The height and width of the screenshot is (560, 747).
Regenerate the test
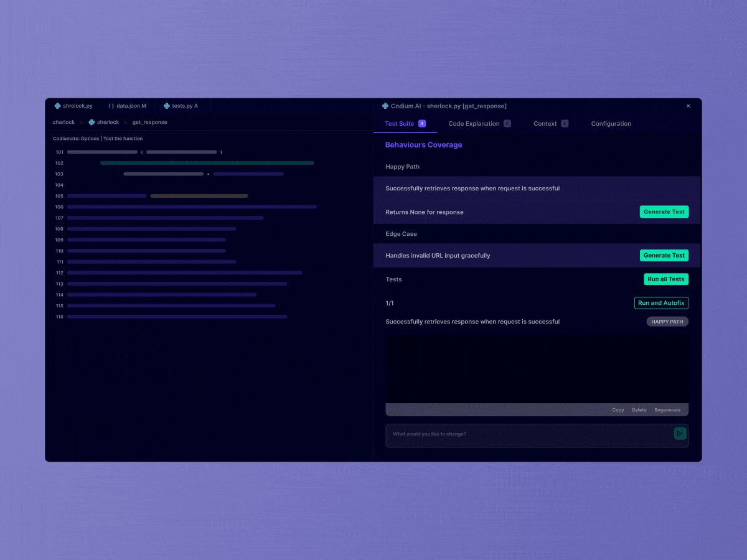click(667, 410)
